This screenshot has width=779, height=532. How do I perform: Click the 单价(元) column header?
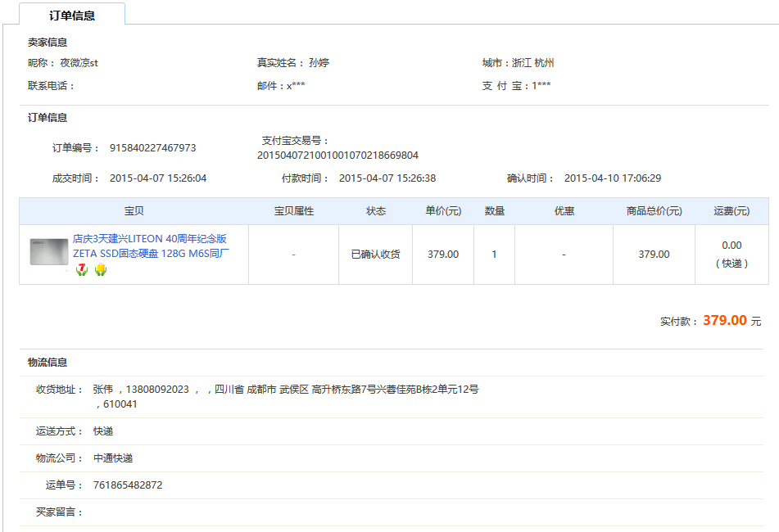click(443, 211)
